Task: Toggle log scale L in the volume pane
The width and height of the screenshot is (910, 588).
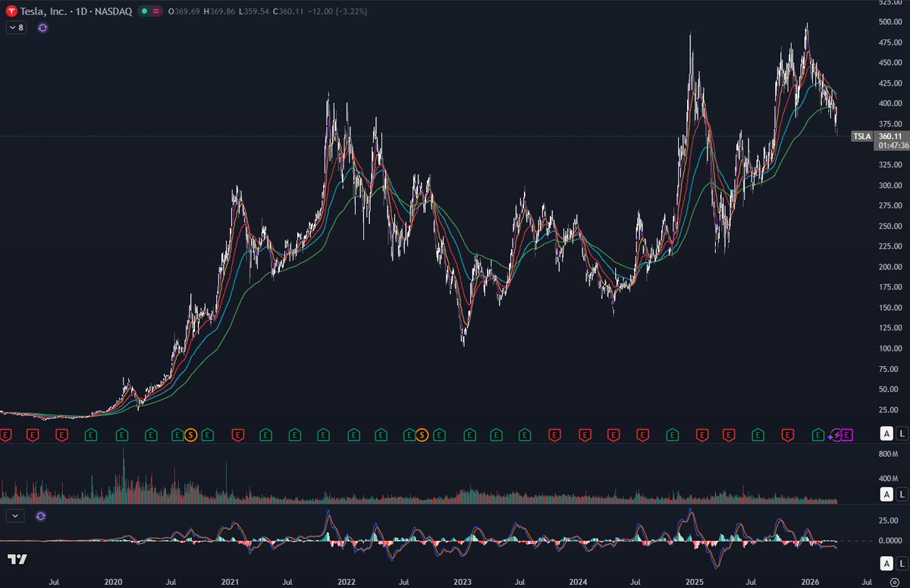Action: point(901,495)
